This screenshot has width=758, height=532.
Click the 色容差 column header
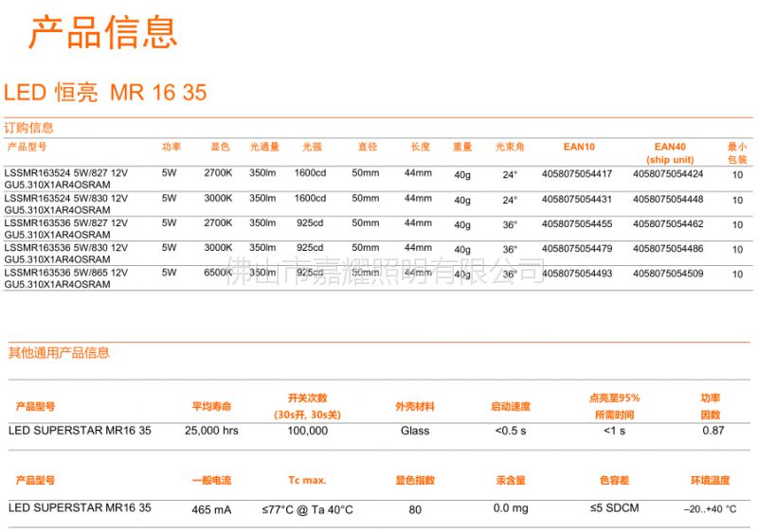[614, 480]
